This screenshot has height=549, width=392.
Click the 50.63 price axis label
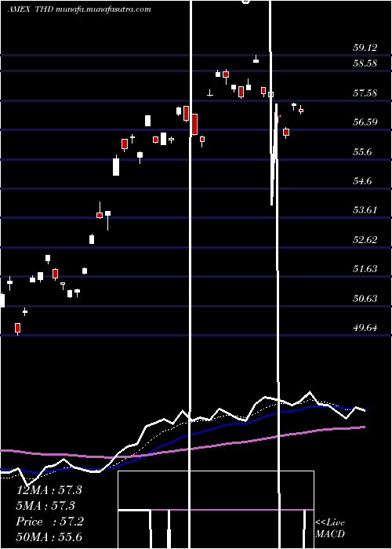365,299
